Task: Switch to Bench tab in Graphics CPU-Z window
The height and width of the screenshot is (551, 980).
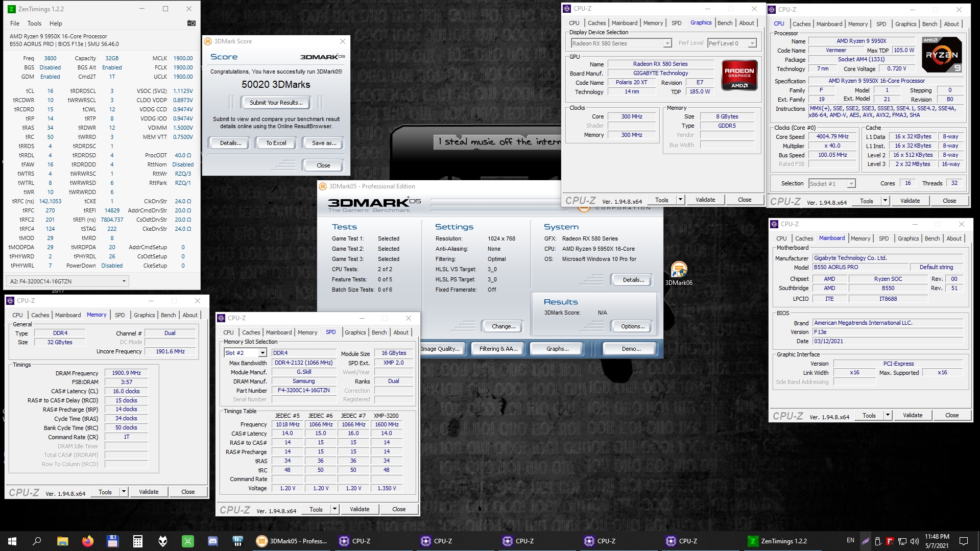Action: click(x=725, y=23)
